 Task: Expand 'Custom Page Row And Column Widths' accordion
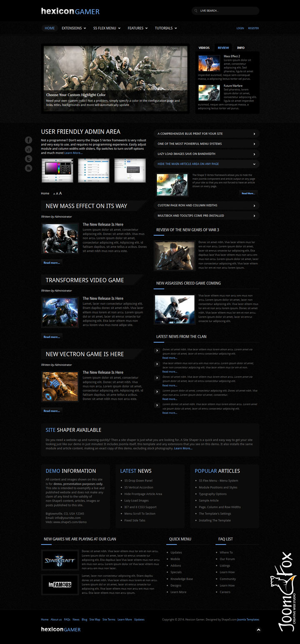(207, 205)
